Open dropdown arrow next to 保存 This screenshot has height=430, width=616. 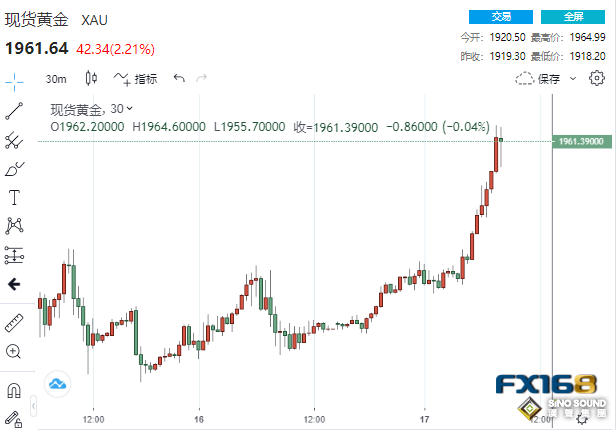[571, 78]
